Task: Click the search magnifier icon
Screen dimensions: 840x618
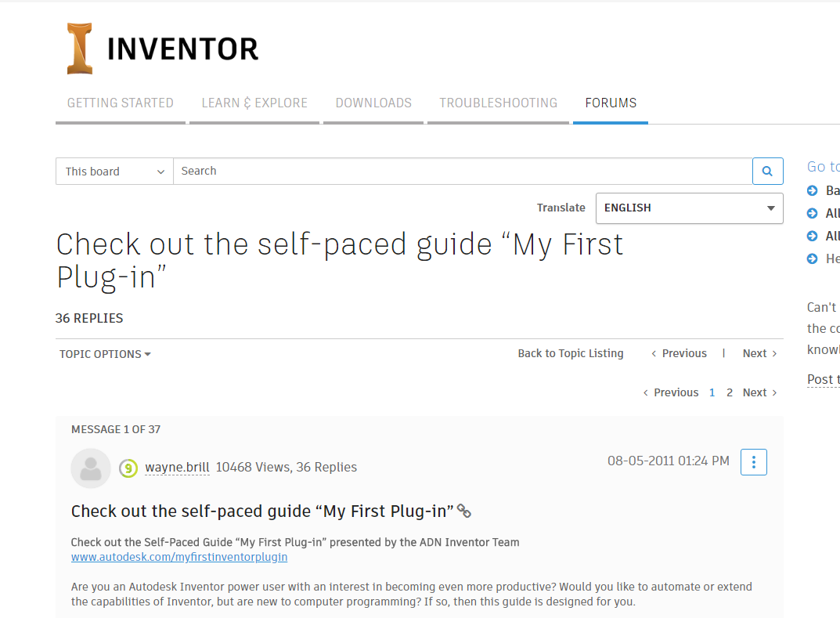Action: coord(766,171)
